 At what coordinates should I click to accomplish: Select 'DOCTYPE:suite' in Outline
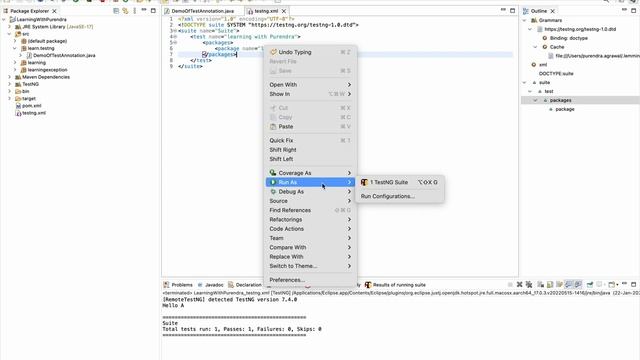point(556,74)
